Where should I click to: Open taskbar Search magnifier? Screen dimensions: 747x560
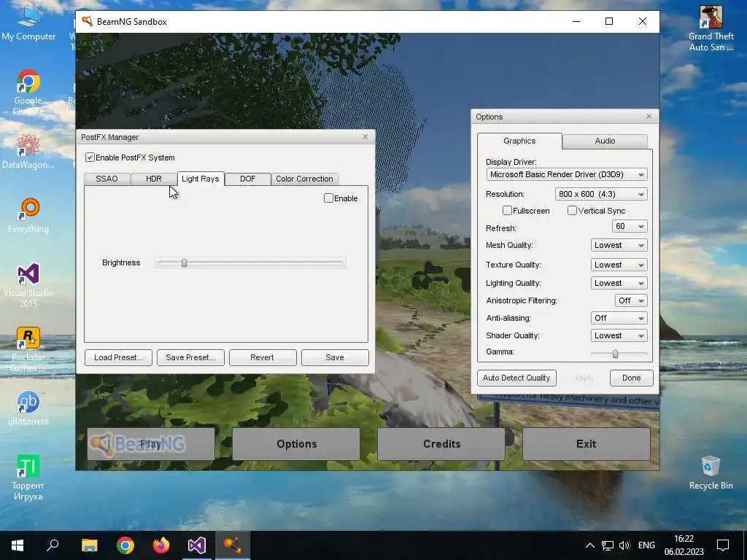click(x=53, y=545)
